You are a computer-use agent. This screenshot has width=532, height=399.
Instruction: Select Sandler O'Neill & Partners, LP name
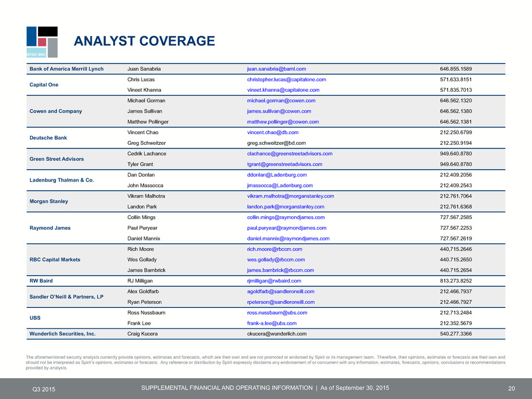click(67, 297)
